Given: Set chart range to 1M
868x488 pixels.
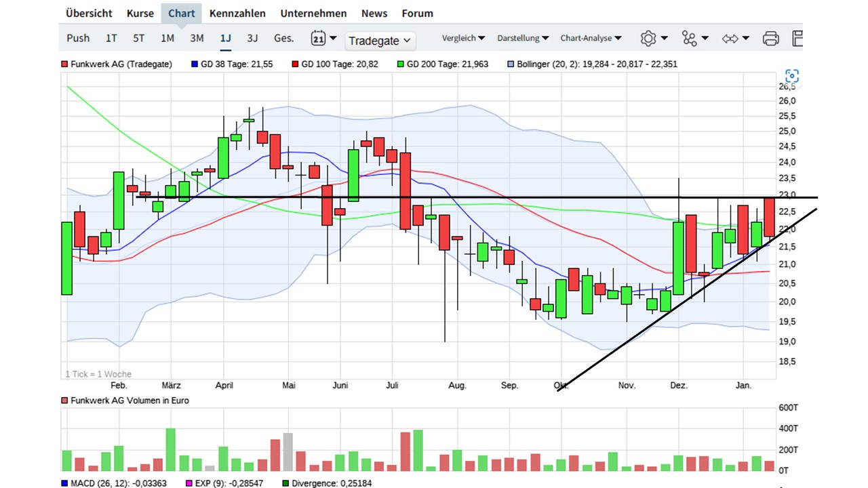Looking at the screenshot, I should pyautogui.click(x=167, y=38).
